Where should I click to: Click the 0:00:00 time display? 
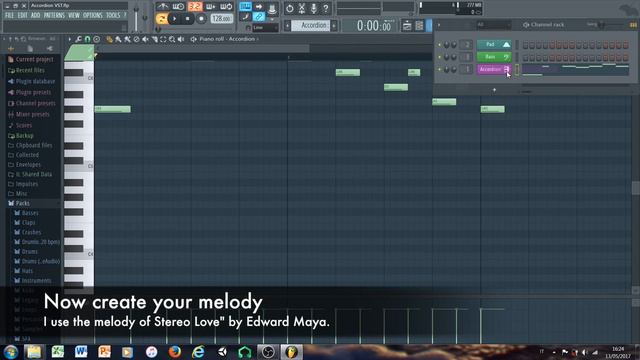click(x=373, y=26)
